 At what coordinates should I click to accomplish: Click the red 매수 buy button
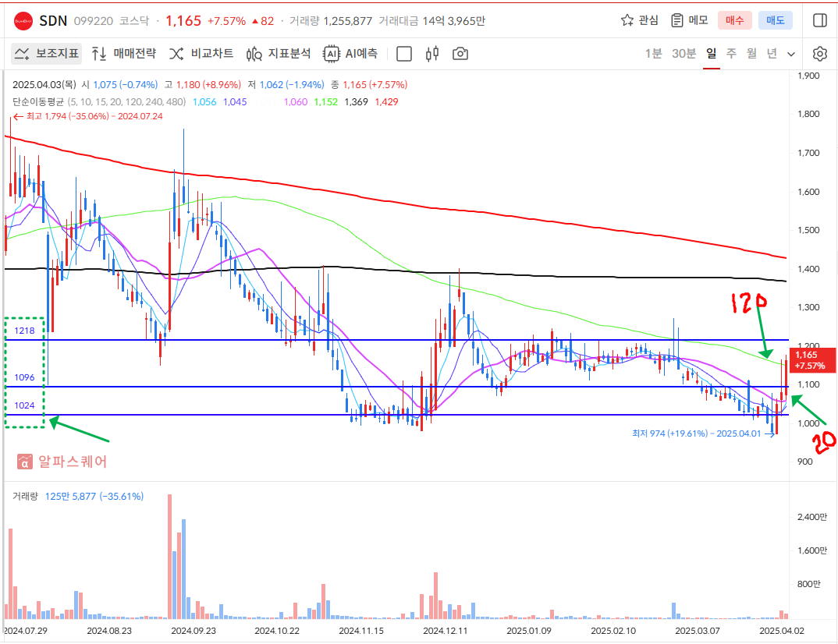tap(735, 20)
